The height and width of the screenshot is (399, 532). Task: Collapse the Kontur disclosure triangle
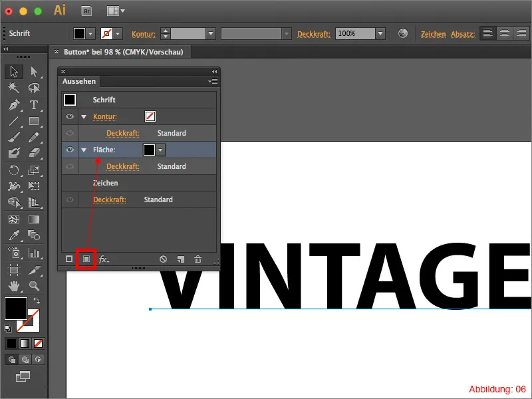click(x=84, y=117)
